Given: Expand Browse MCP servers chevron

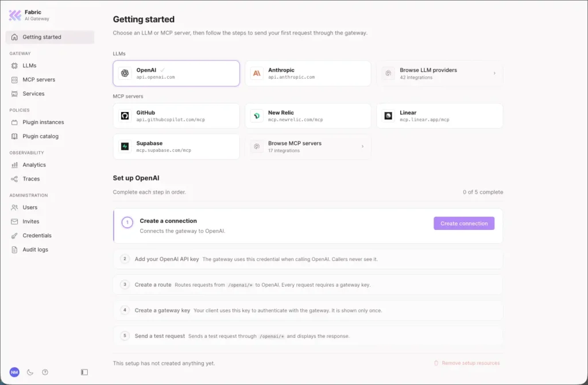Looking at the screenshot, I should [362, 147].
